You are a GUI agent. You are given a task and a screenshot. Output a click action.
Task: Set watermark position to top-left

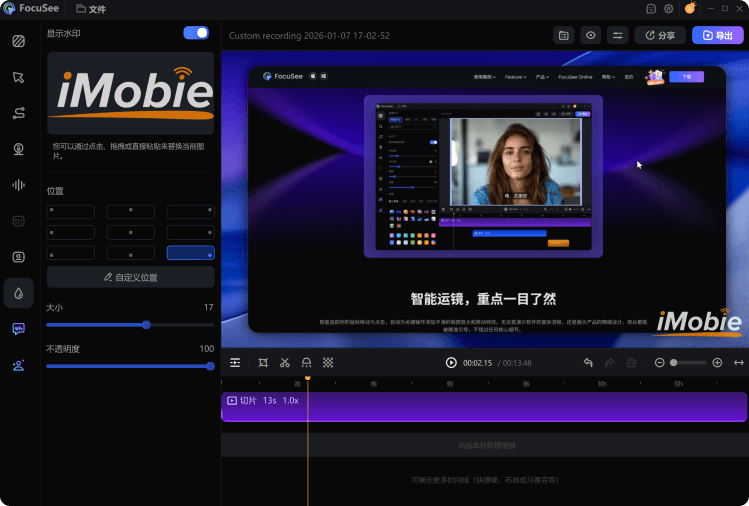point(71,212)
